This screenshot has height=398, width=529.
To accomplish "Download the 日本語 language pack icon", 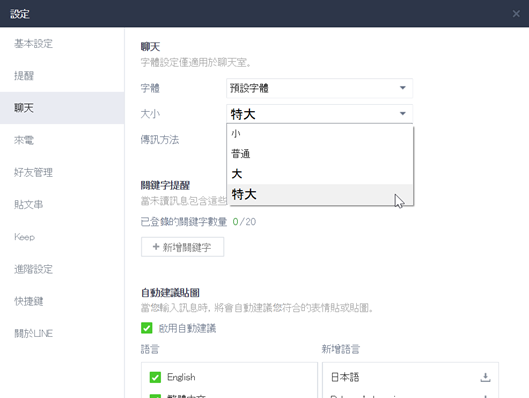I will pyautogui.click(x=485, y=377).
